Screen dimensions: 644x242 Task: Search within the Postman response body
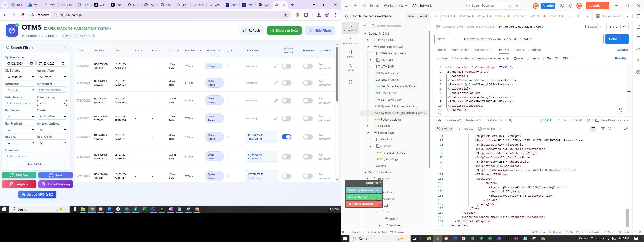609,129
